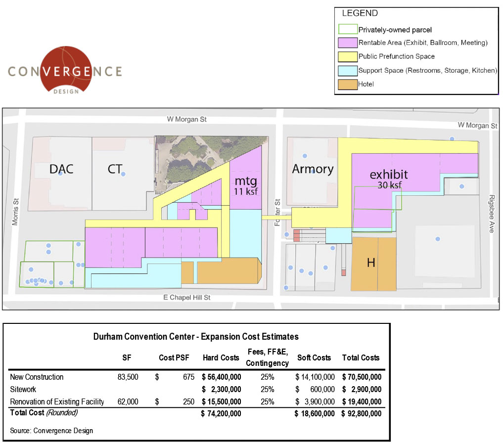Screen dimensions: 504x445
Task: Click the $19,400,000 total costs value
Action: (362, 402)
